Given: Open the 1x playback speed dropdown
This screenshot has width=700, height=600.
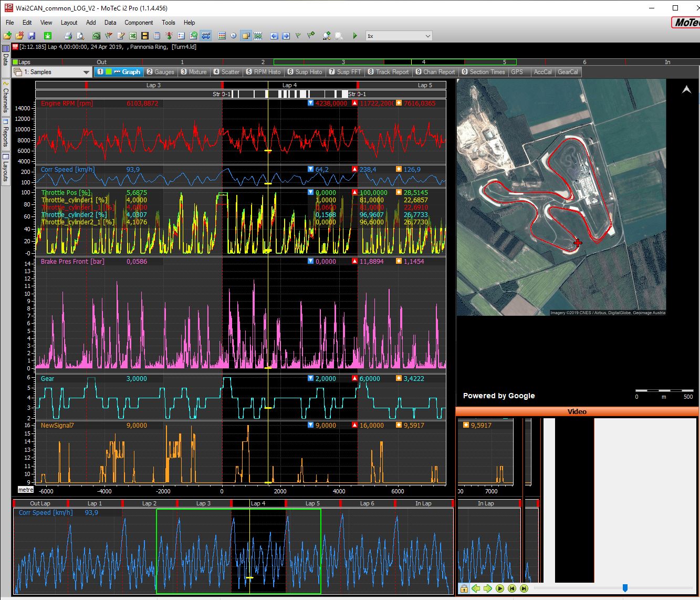Looking at the screenshot, I should (x=399, y=36).
